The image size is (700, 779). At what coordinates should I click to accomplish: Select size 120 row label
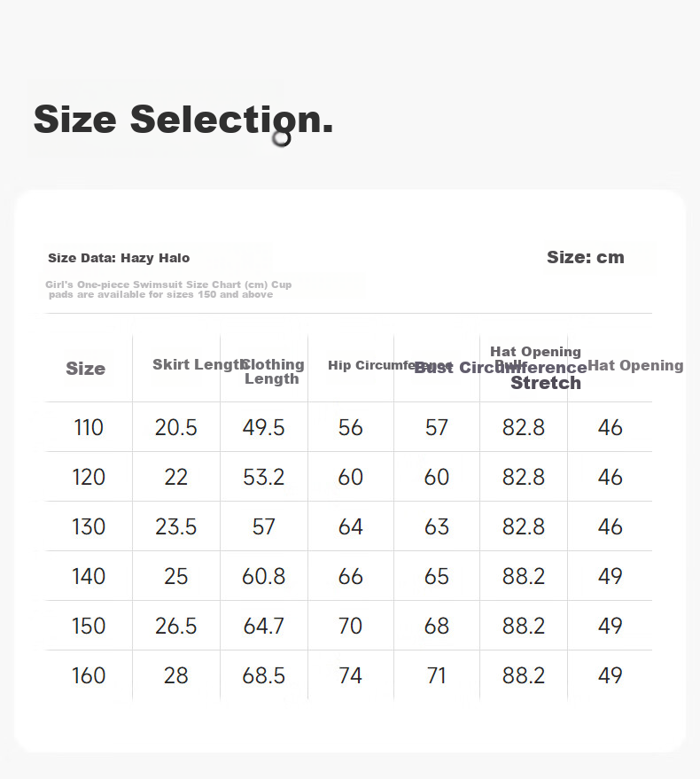pos(89,477)
